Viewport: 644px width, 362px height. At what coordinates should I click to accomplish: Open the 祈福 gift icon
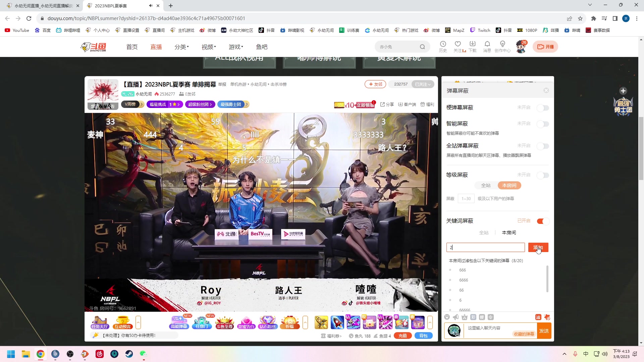289,322
